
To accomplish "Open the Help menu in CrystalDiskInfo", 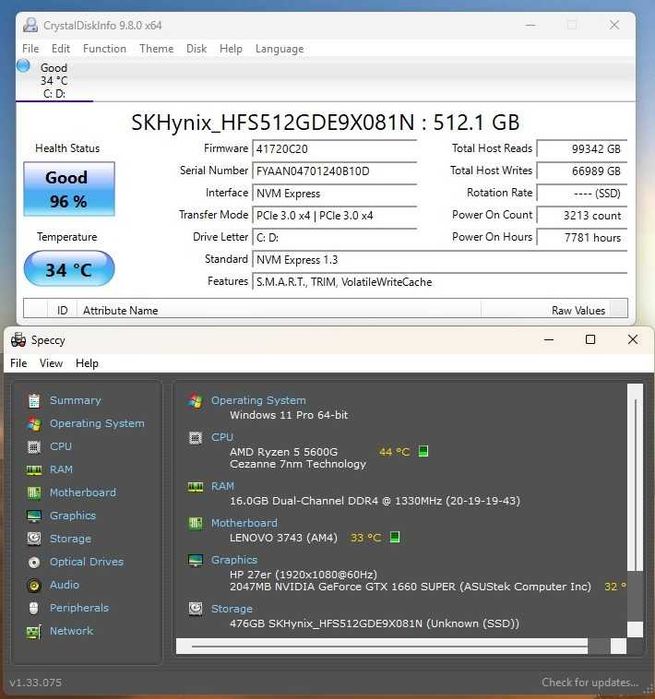I will pos(231,49).
